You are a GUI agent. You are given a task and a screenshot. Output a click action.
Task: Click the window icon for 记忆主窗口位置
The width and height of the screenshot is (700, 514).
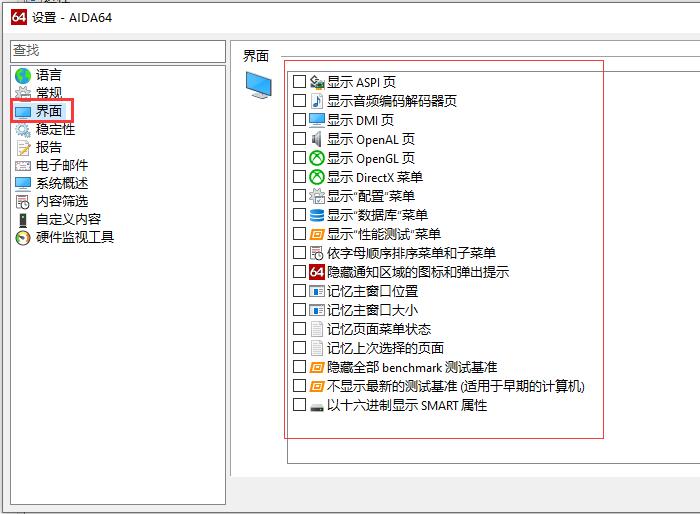tap(317, 291)
